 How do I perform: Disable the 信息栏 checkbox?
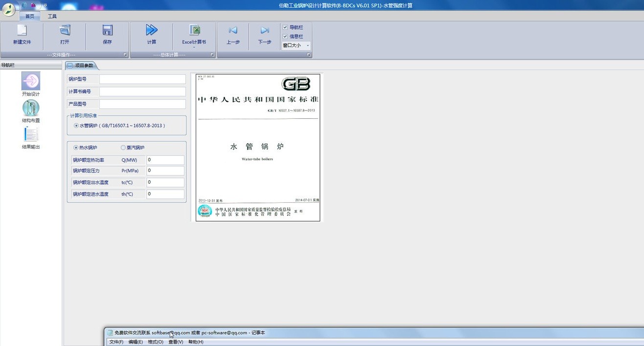coord(285,36)
